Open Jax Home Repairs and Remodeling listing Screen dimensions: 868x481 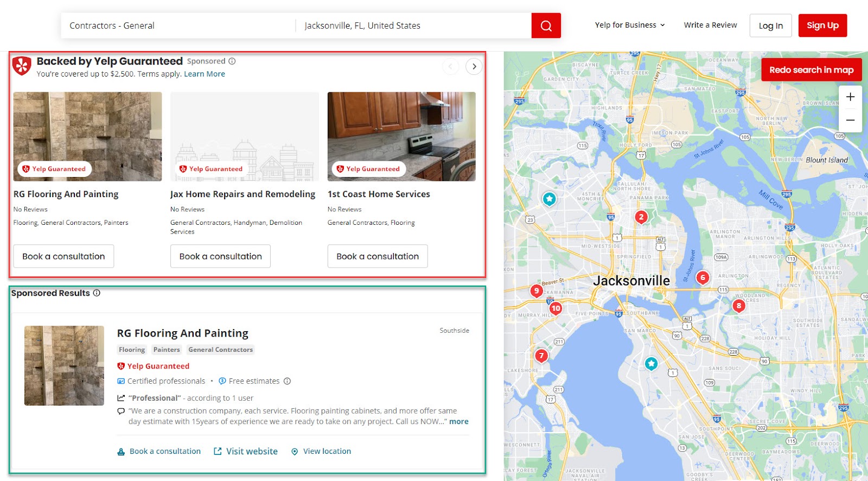pos(242,194)
